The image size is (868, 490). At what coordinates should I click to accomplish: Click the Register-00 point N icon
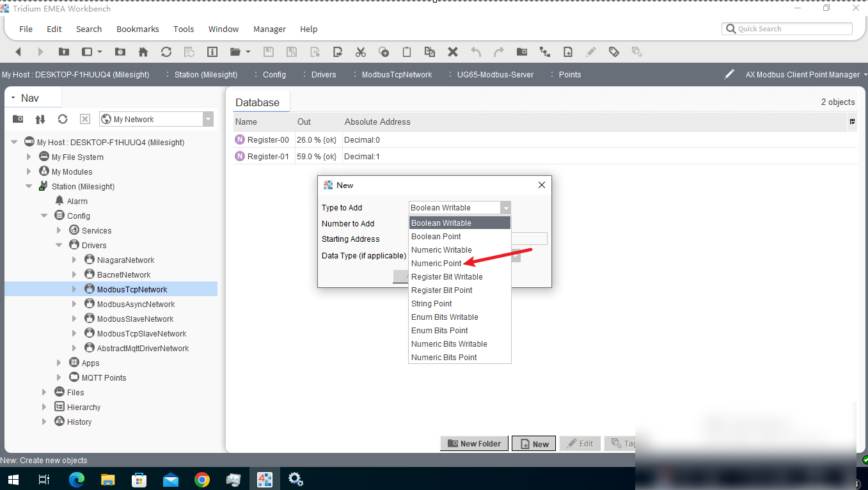tap(240, 139)
